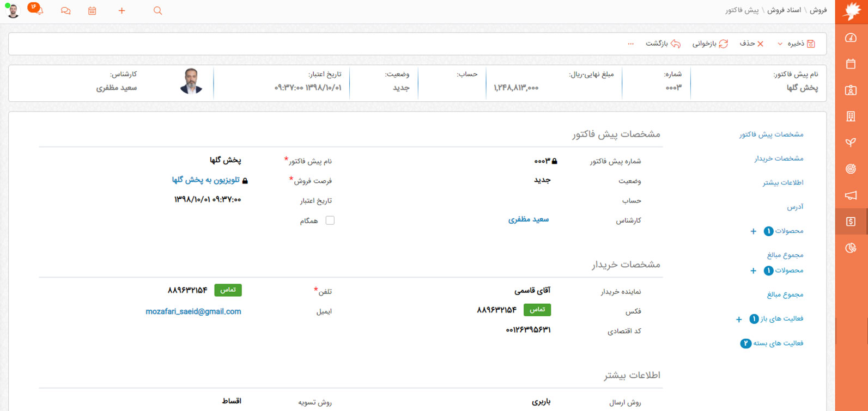Click the search magnifier icon in top bar
This screenshot has height=411, width=868.
[x=157, y=11]
